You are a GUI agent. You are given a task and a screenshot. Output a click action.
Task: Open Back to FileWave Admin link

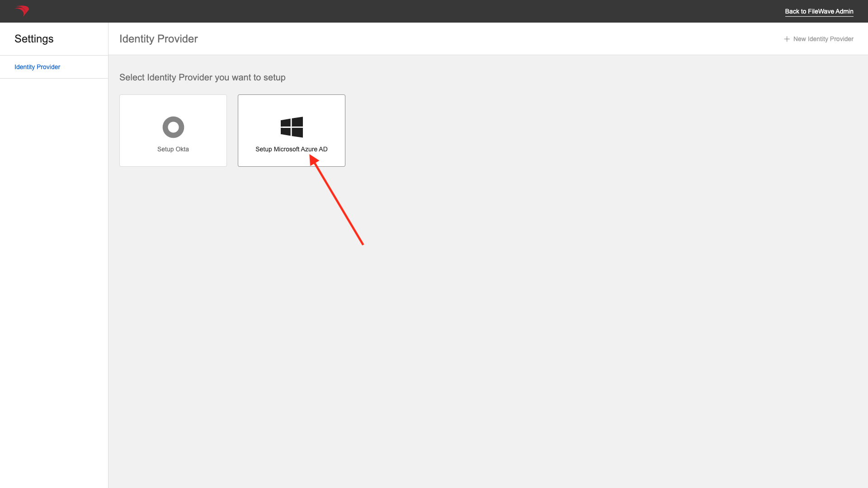[819, 11]
